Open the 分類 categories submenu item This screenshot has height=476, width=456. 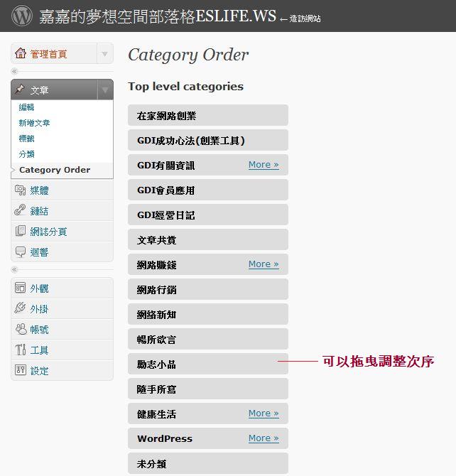(27, 154)
